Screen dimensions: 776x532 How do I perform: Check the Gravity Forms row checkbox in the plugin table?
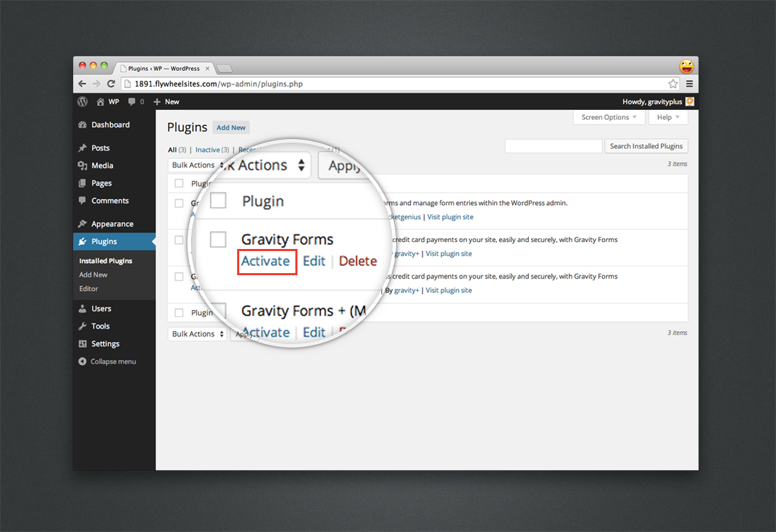(x=179, y=203)
